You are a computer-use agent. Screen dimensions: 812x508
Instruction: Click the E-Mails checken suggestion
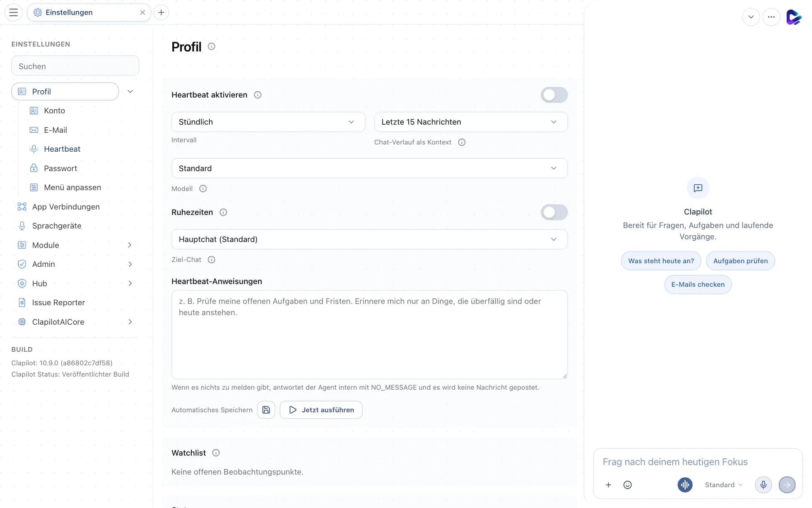tap(698, 284)
